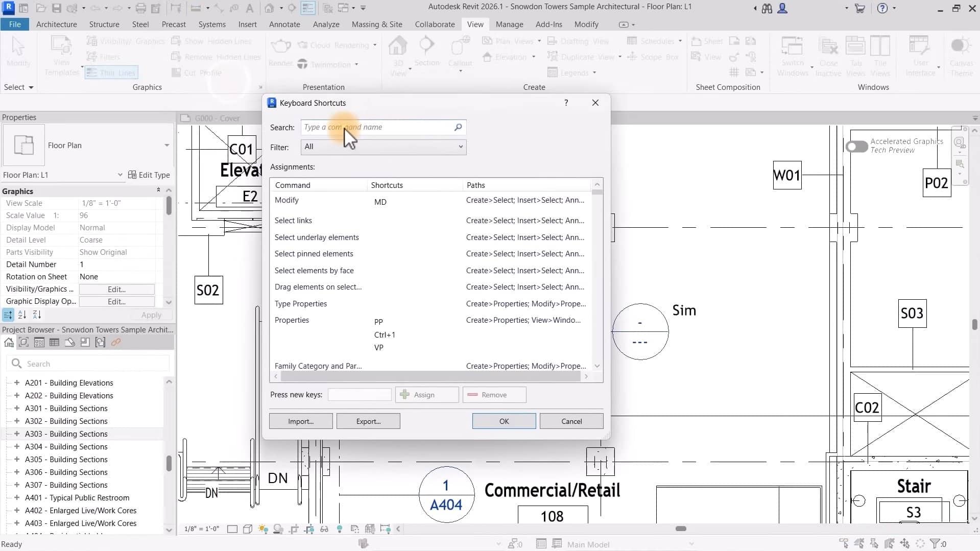Toggle Shadows icon in view control bar
The height and width of the screenshot is (551, 980).
278,529
